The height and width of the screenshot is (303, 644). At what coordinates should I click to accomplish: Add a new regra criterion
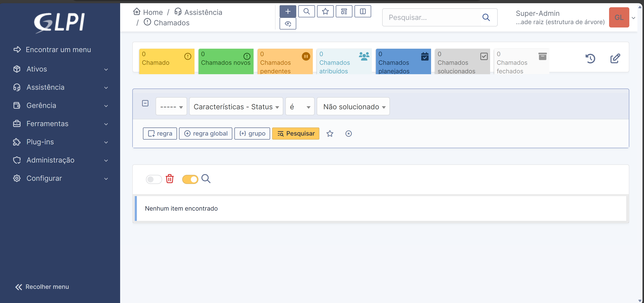pos(160,134)
